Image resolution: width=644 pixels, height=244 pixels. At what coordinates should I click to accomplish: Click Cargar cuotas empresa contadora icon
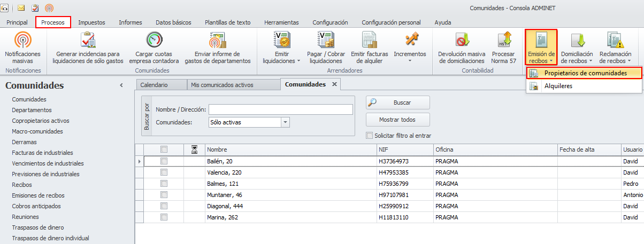[154, 41]
